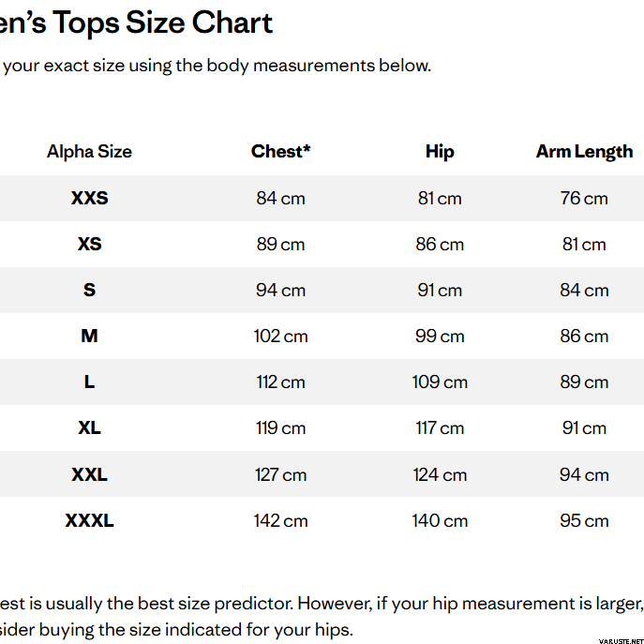
Task: Click the 95 cm arm length value
Action: [584, 521]
